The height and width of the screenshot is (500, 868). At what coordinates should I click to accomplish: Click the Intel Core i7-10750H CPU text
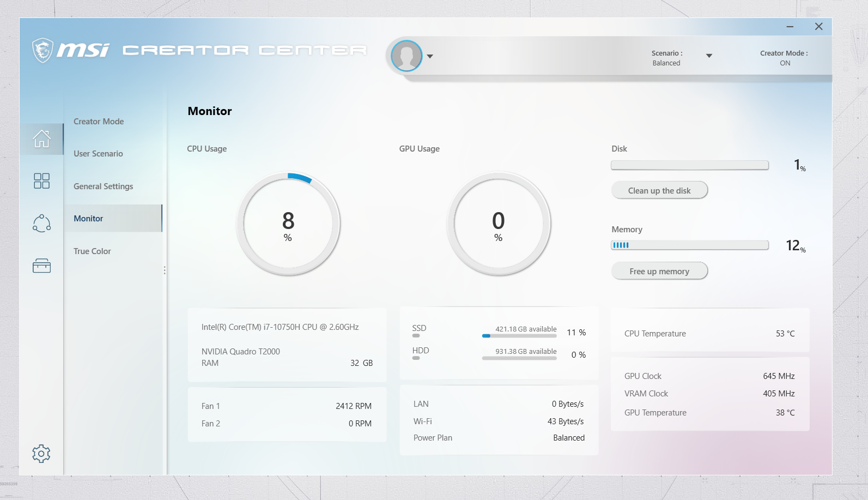pyautogui.click(x=280, y=327)
